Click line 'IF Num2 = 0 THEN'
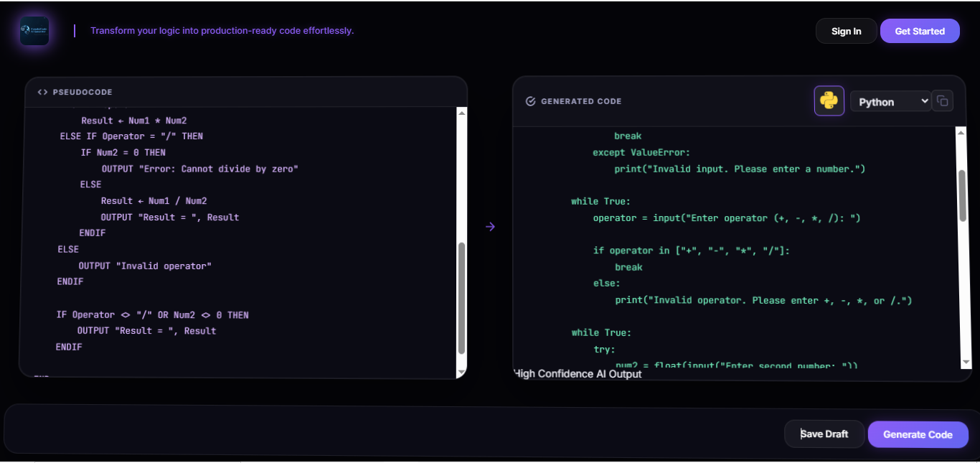Screen dimensions: 980x463 tap(123, 152)
